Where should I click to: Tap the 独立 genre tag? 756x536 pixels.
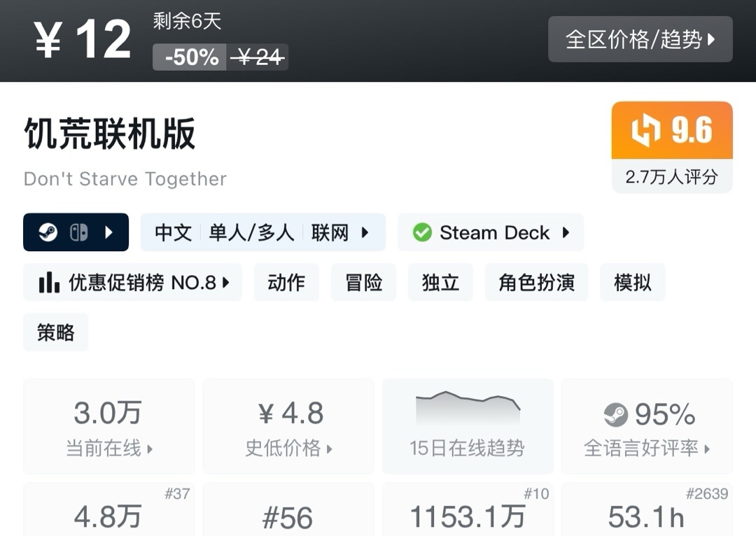pos(440,282)
